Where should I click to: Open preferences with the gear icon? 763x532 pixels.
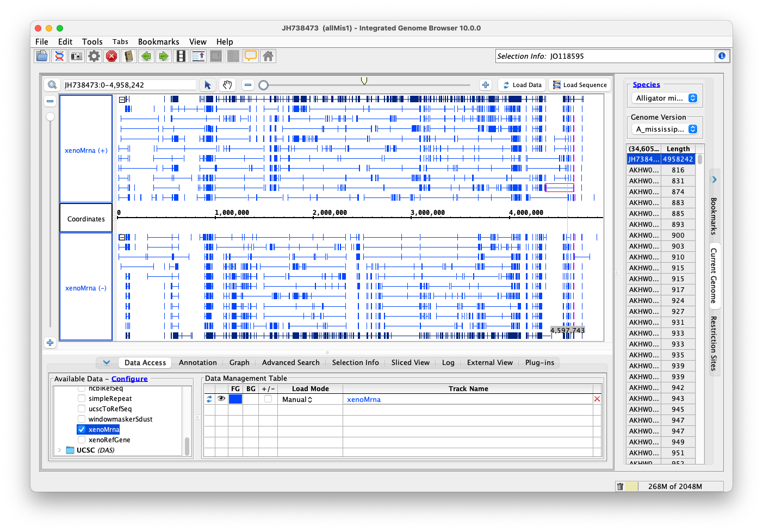94,56
